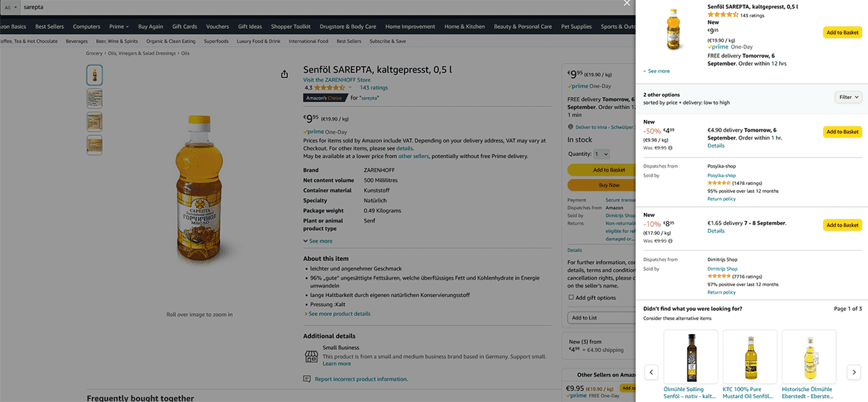The height and width of the screenshot is (402, 868).
Task: Open the Filter dropdown in offers panel
Action: [848, 97]
